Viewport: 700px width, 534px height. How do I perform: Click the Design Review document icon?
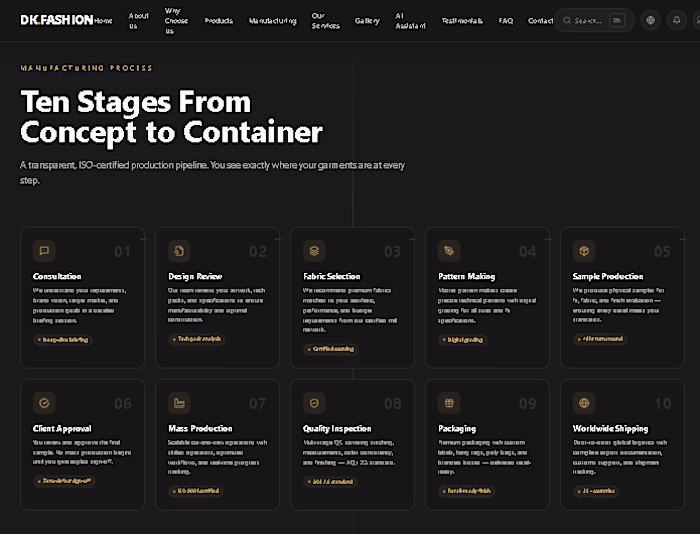point(179,251)
